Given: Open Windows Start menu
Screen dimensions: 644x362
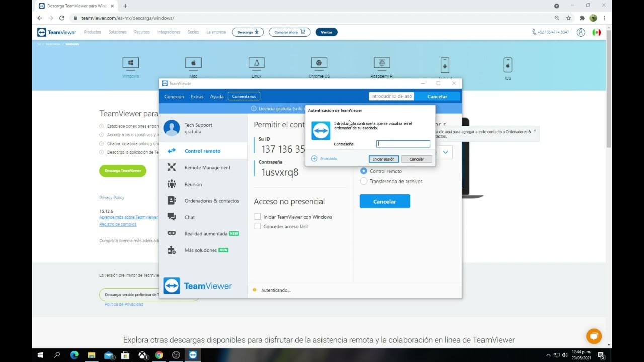Looking at the screenshot, I should (40, 355).
